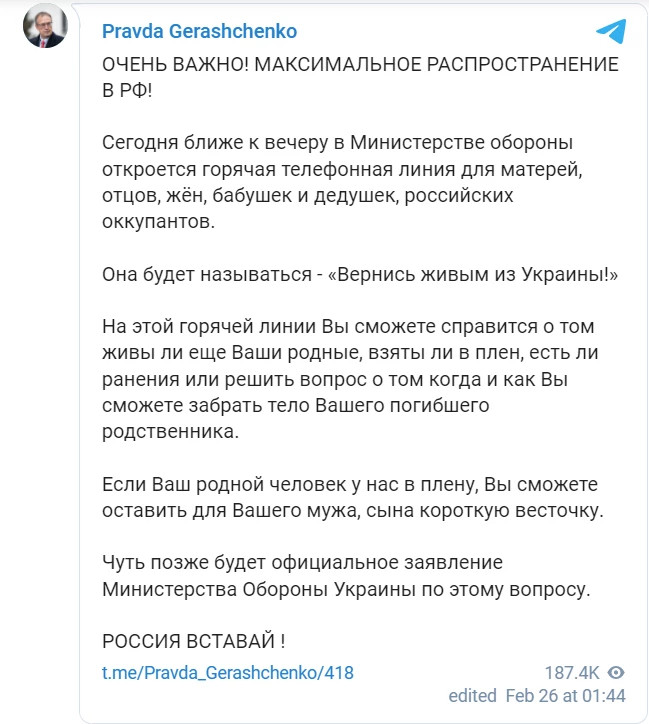Open the Telegram paper plane icon
This screenshot has width=649, height=724.
(x=611, y=31)
